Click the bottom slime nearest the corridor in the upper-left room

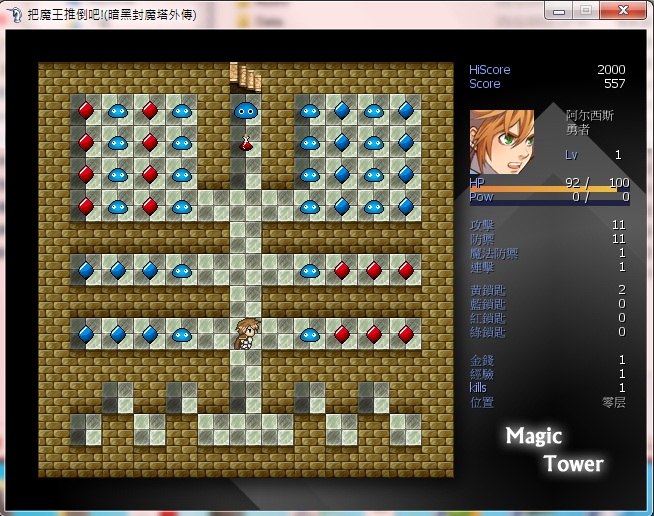(x=182, y=207)
